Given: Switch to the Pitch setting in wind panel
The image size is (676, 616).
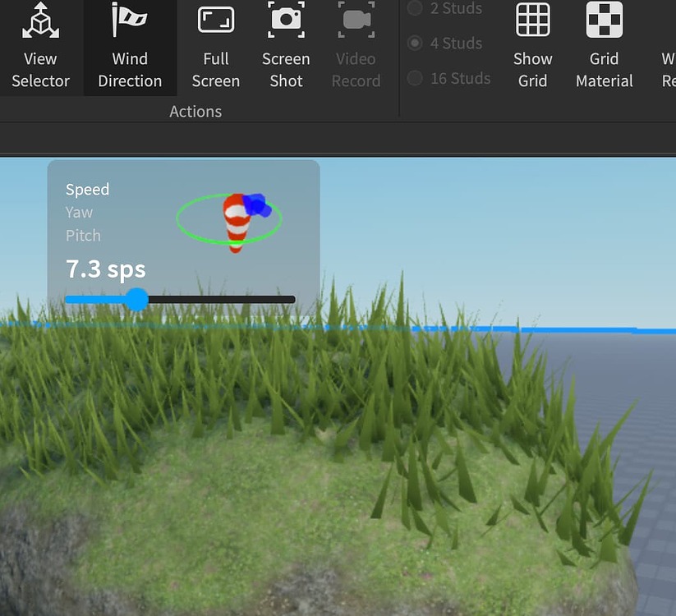Looking at the screenshot, I should [x=83, y=235].
